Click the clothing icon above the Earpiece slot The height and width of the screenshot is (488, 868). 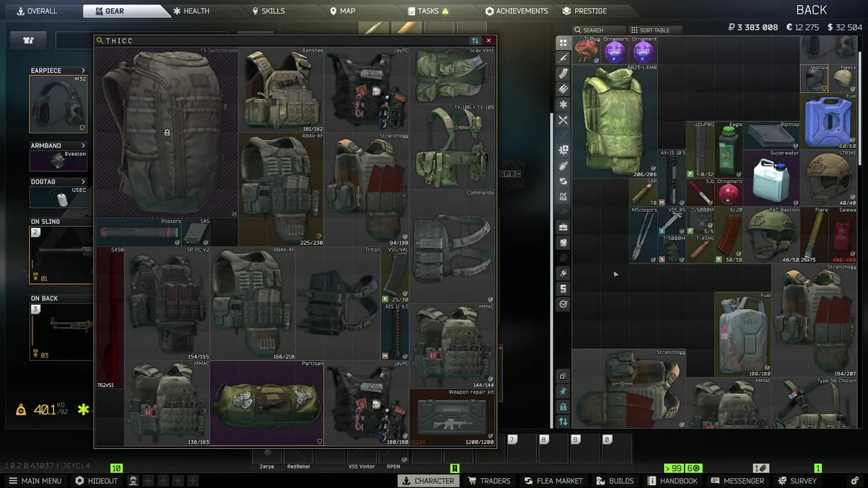28,41
